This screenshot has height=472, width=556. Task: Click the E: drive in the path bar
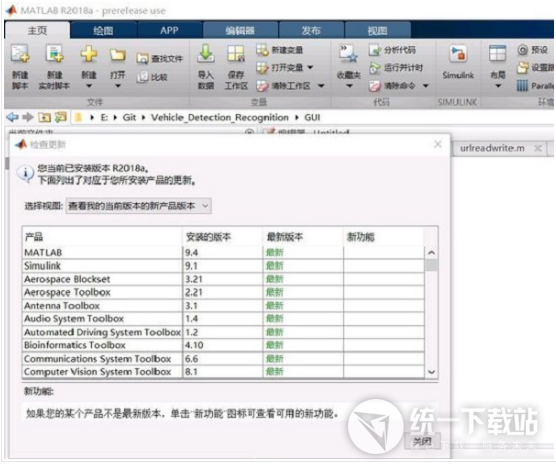(104, 117)
